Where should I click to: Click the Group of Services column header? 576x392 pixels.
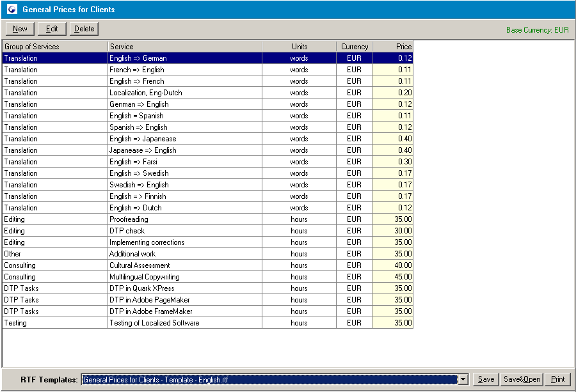pos(54,46)
